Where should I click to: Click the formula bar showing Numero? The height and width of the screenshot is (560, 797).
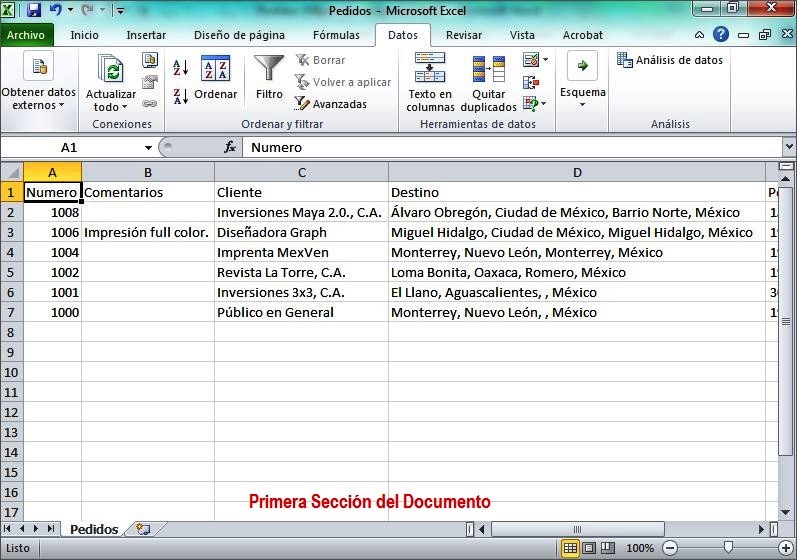click(512, 147)
